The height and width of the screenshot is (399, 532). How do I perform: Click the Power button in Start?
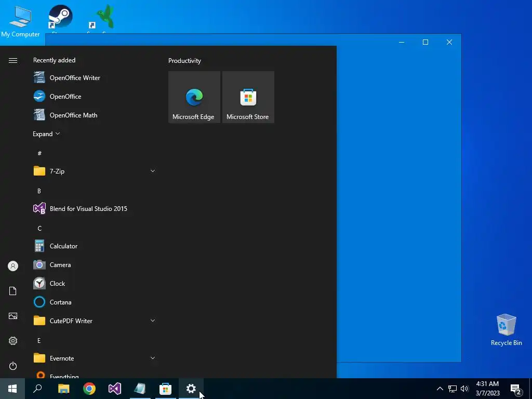click(x=13, y=366)
